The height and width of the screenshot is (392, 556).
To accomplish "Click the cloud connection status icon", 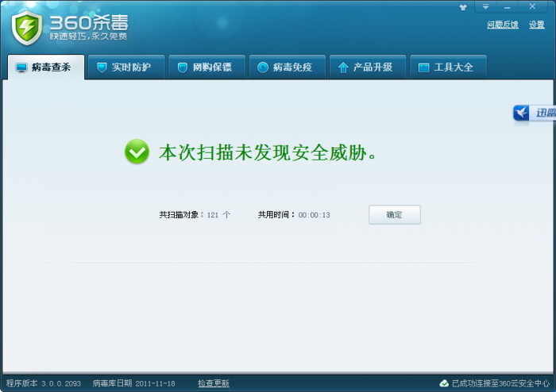I will [x=444, y=383].
